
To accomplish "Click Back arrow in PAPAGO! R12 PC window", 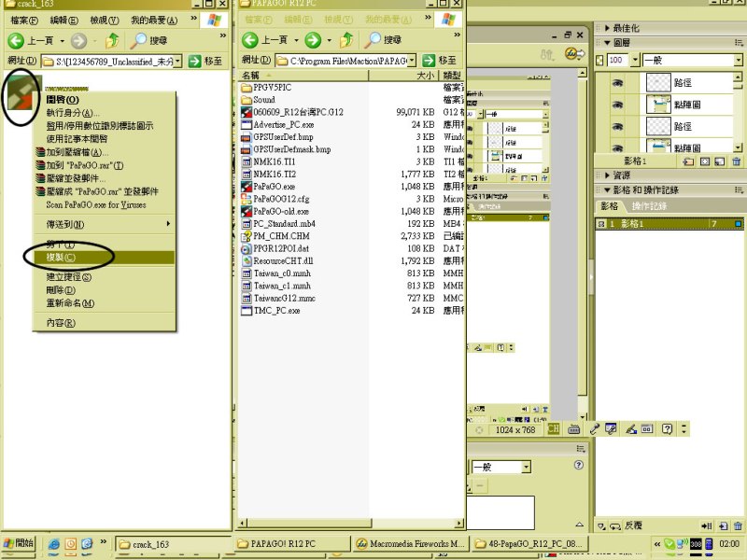I will coord(250,40).
